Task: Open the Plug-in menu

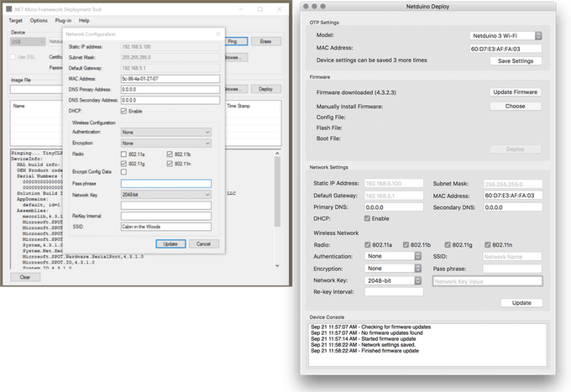Action: click(64, 19)
